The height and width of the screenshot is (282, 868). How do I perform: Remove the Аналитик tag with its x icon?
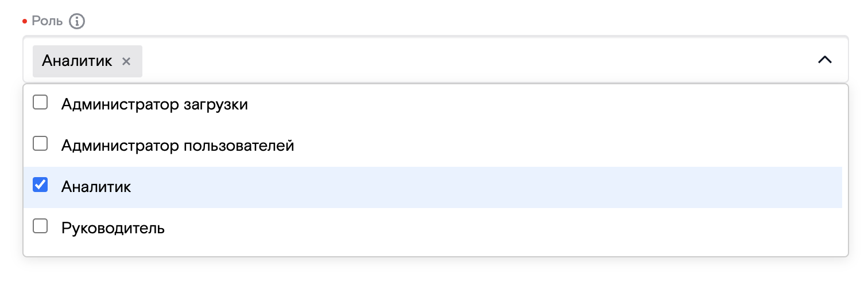point(126,61)
